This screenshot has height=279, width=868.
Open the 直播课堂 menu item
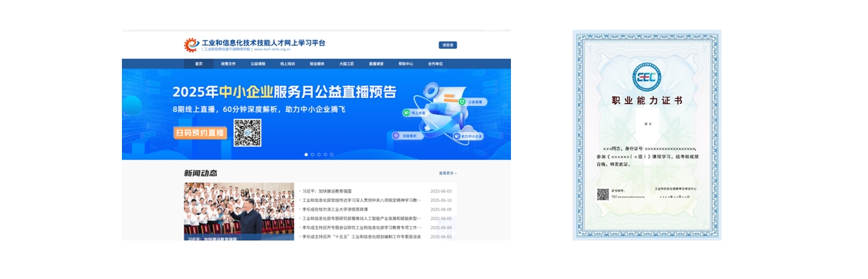point(377,64)
